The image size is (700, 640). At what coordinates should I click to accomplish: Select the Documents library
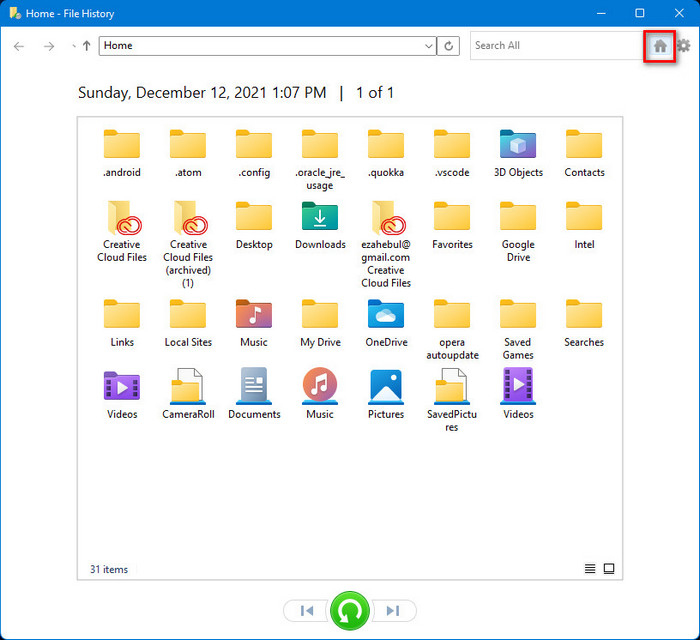(254, 394)
